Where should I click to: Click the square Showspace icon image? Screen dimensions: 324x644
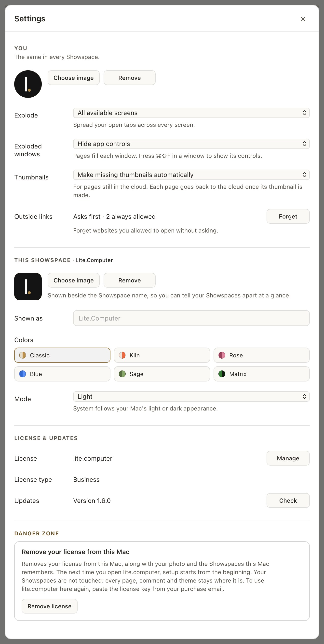(28, 287)
